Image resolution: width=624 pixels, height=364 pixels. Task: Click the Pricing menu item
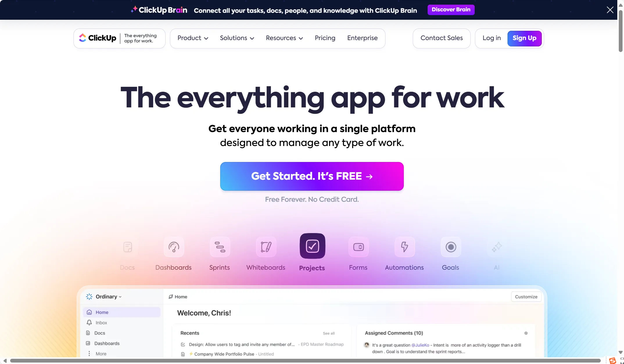(325, 39)
